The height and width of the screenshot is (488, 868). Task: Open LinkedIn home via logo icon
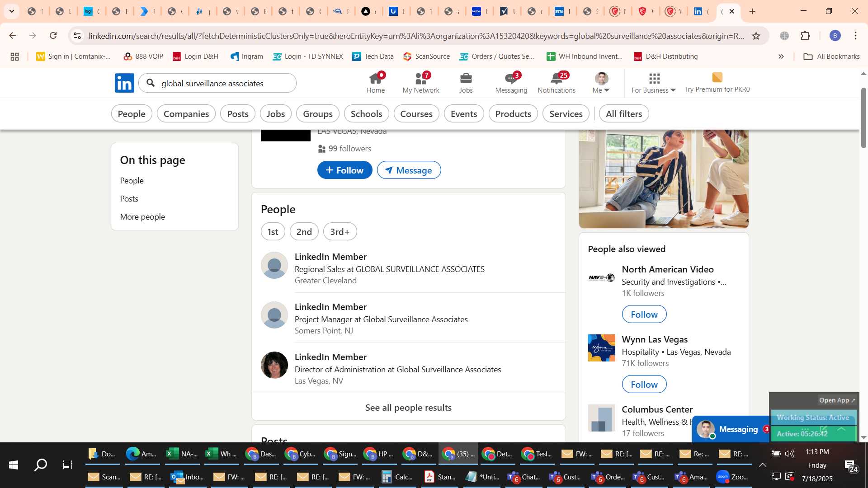[x=124, y=83]
